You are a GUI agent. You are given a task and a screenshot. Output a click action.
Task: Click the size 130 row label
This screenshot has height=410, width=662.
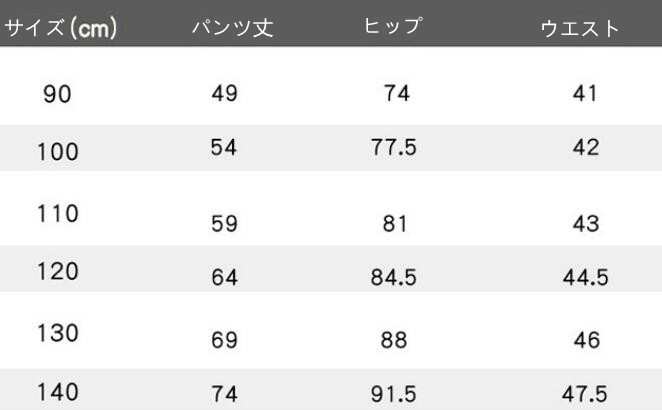(58, 331)
